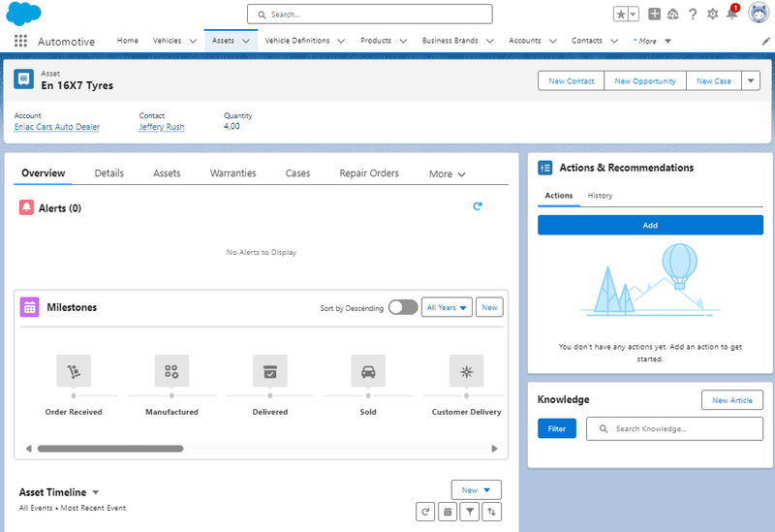Select the Manufactured milestone icon
Image resolution: width=775 pixels, height=532 pixels.
point(171,371)
